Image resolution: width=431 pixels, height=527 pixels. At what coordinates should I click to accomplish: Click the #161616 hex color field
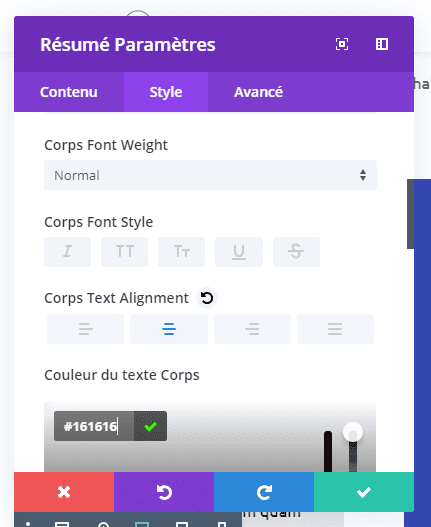click(x=94, y=426)
